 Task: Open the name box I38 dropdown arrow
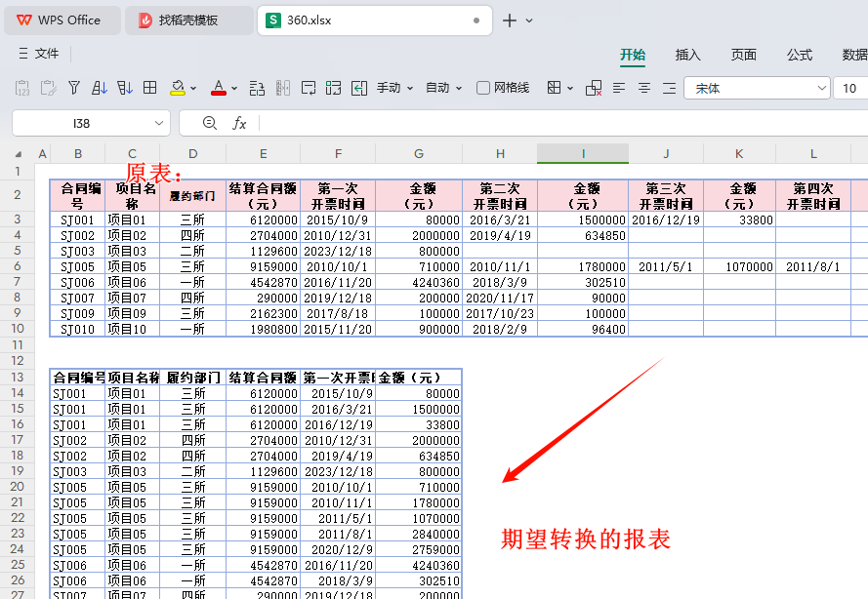click(159, 123)
